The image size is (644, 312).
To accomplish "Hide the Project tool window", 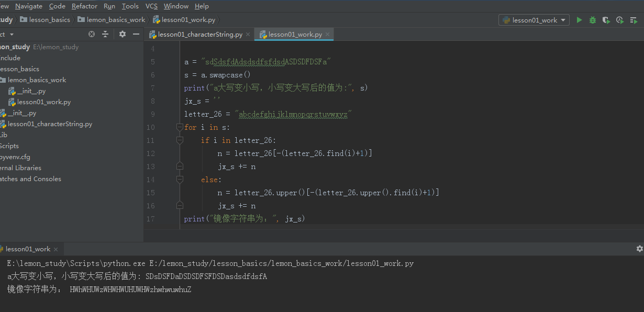I will pyautogui.click(x=136, y=34).
